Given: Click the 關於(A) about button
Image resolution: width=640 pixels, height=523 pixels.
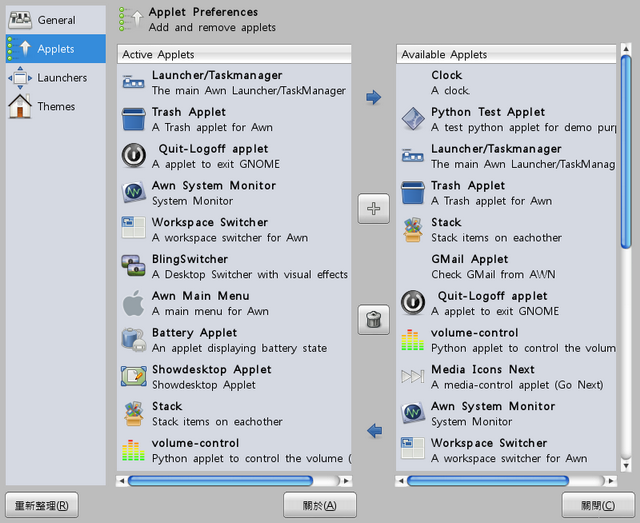Looking at the screenshot, I should 320,505.
